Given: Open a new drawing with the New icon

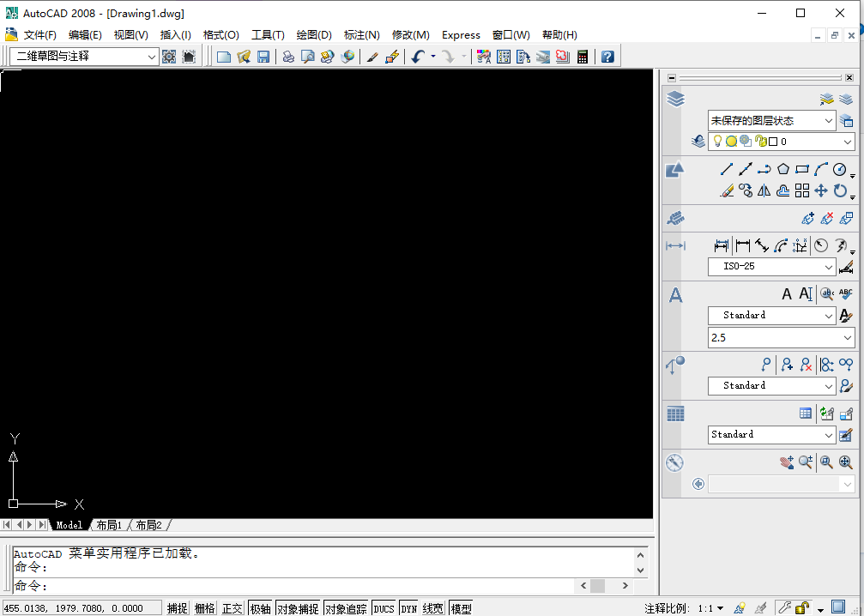Looking at the screenshot, I should (x=224, y=56).
